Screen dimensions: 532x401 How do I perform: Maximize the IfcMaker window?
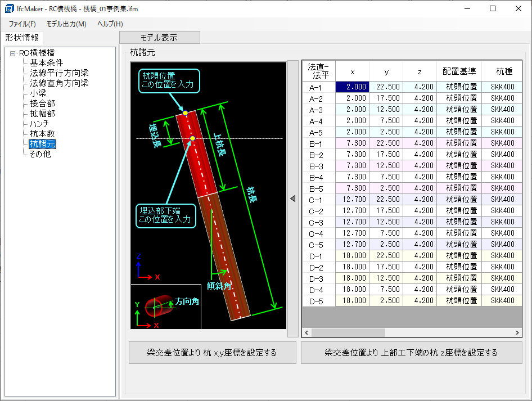tap(493, 8)
